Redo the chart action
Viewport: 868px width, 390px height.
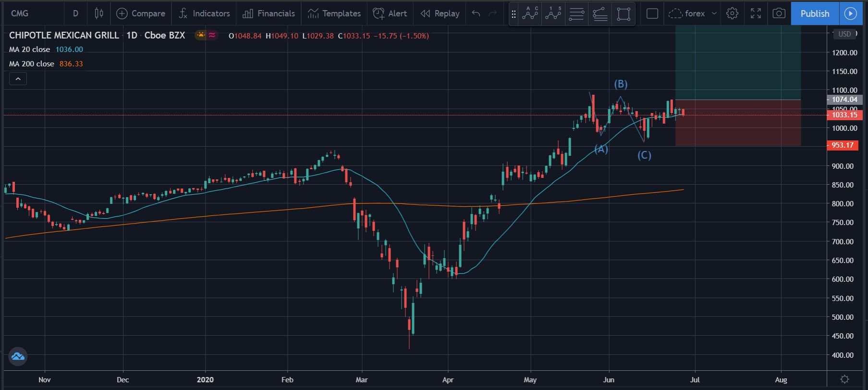492,13
